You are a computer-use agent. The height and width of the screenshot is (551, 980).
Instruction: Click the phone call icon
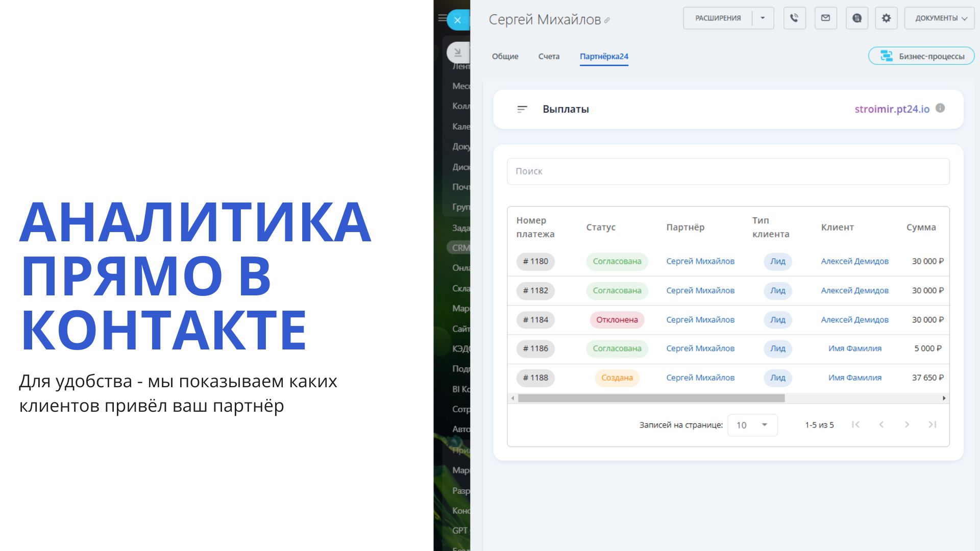[x=794, y=18]
